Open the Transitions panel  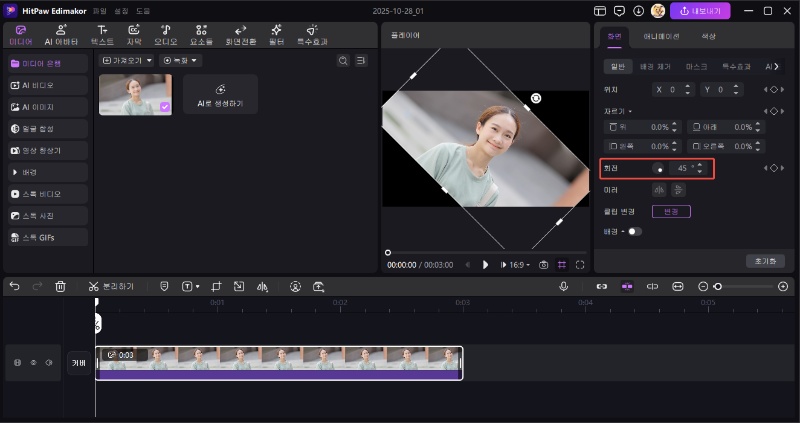pyautogui.click(x=240, y=35)
